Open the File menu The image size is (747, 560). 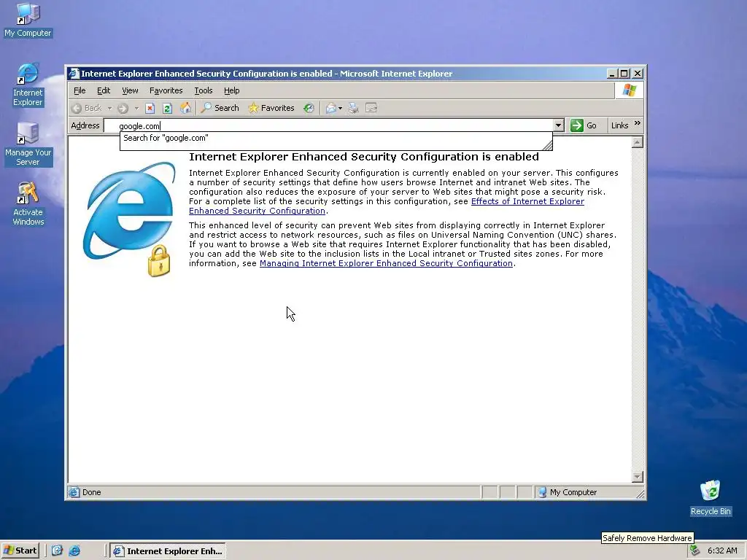[x=80, y=90]
